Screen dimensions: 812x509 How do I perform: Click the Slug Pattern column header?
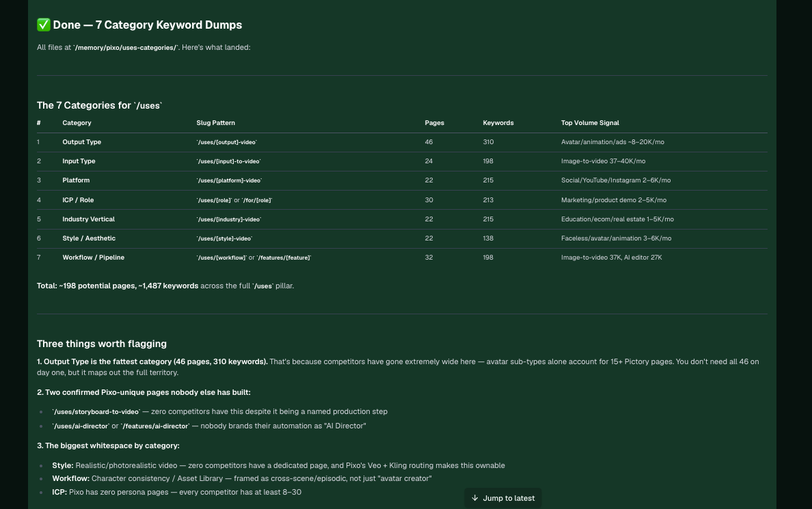coord(215,123)
